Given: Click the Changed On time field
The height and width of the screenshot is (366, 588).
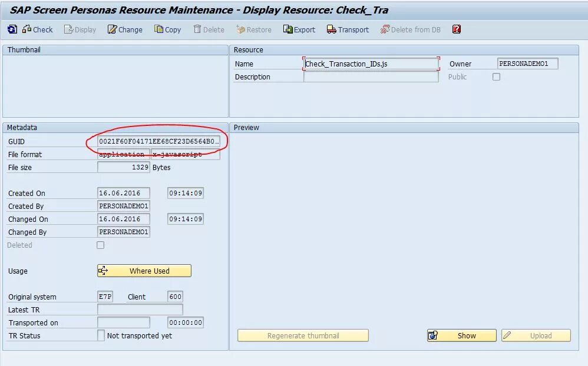Looking at the screenshot, I should pos(185,219).
